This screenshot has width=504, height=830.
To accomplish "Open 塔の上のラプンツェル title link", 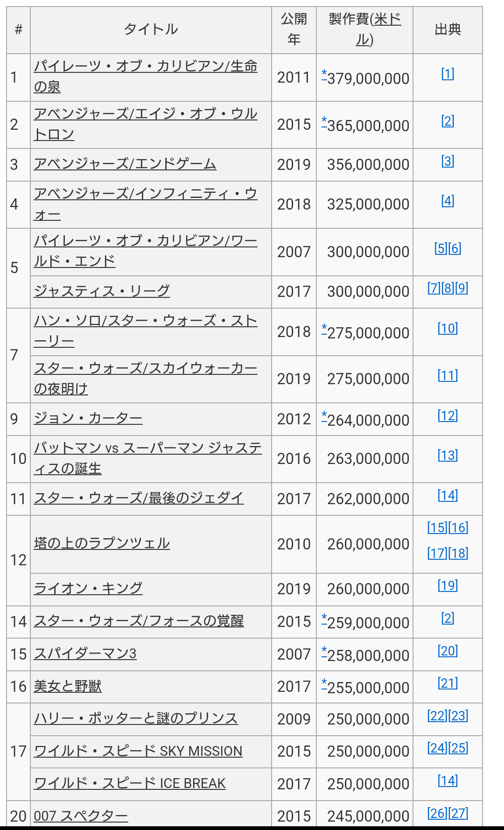I will click(x=102, y=543).
